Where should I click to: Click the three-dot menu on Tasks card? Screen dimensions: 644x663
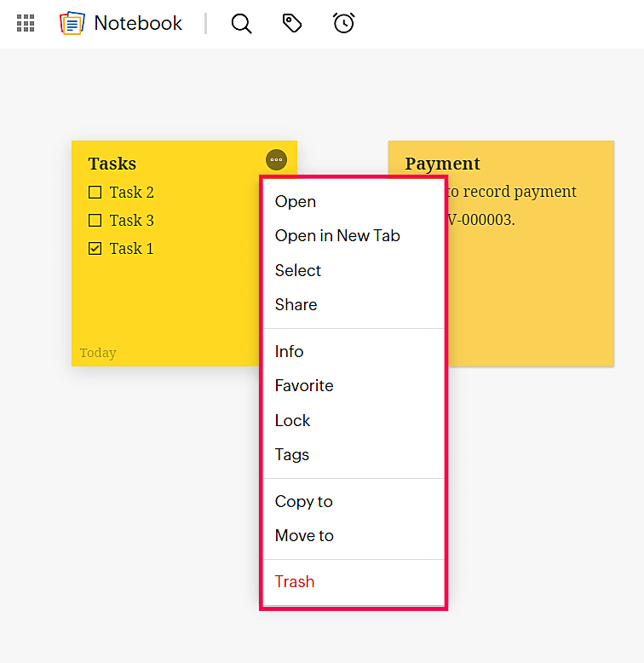click(x=276, y=159)
